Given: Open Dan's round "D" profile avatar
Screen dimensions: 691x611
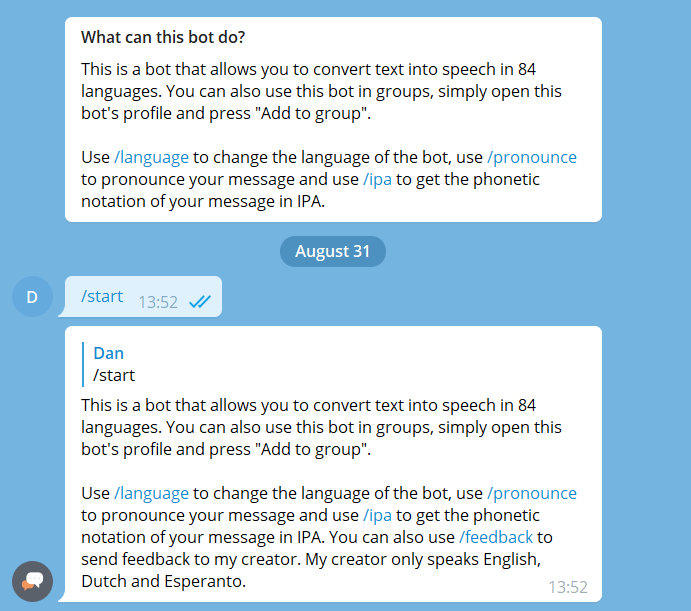Looking at the screenshot, I should 32,297.
